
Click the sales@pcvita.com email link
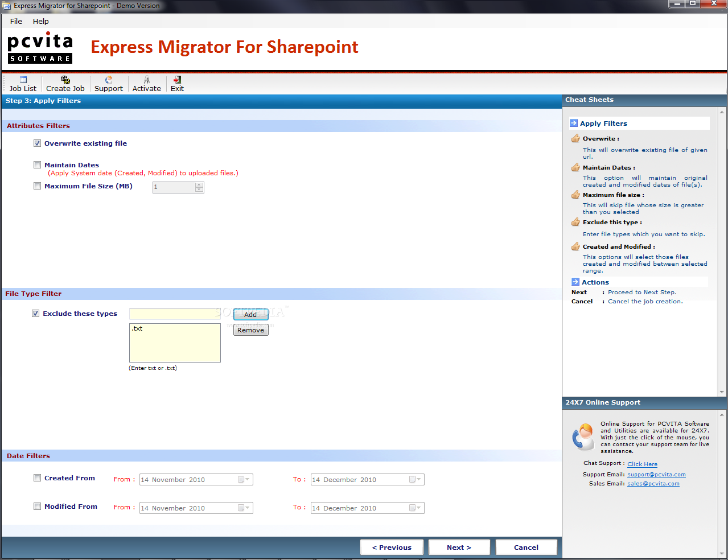pyautogui.click(x=653, y=484)
